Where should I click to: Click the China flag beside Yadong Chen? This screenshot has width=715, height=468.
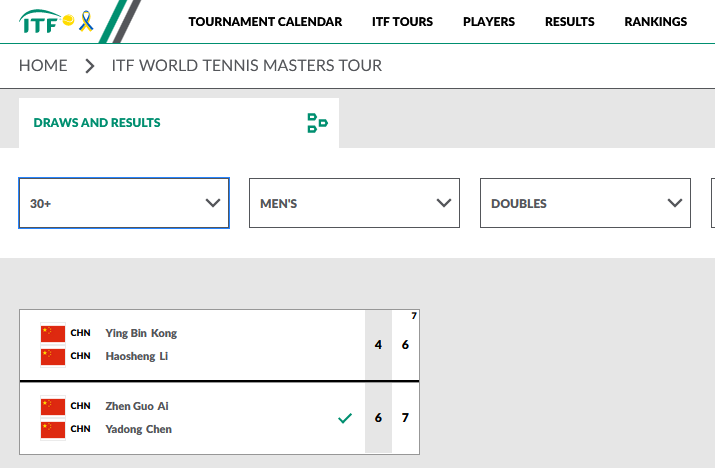pos(53,430)
